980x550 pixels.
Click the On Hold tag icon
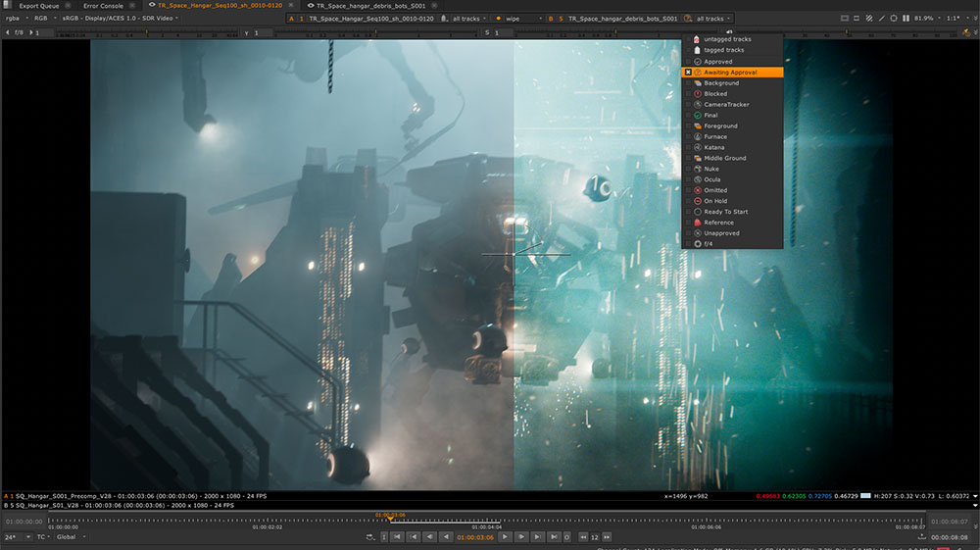[x=698, y=201]
